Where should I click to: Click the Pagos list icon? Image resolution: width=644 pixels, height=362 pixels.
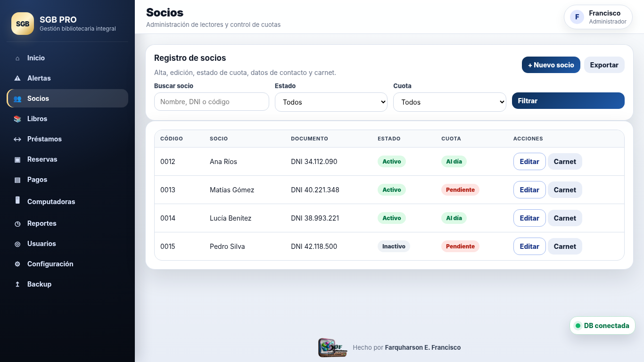point(17,180)
